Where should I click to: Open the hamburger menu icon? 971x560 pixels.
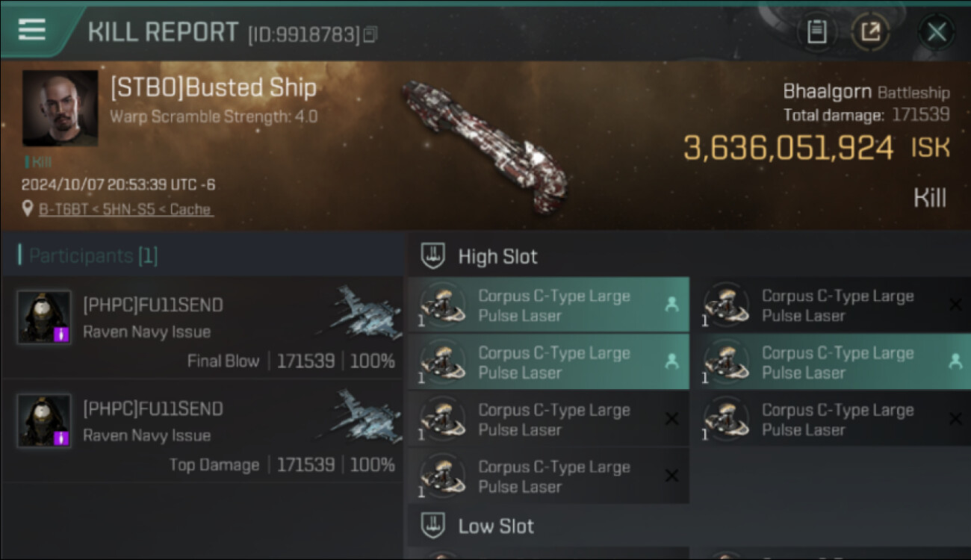point(31,30)
